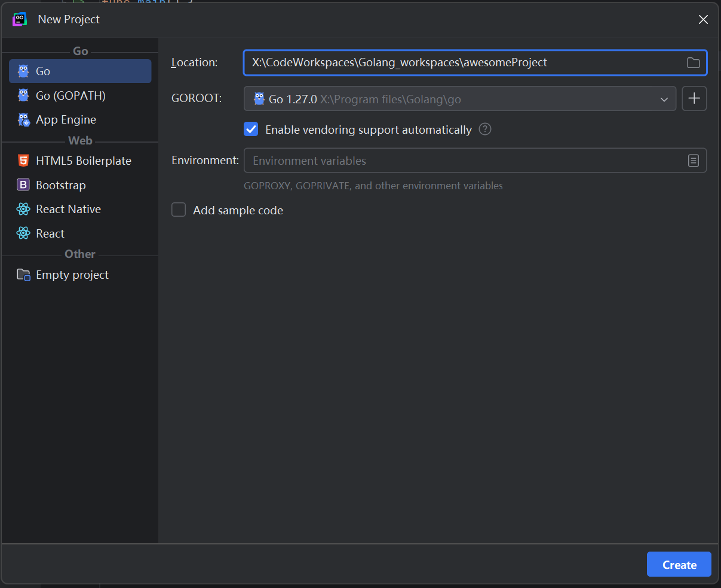This screenshot has height=588, width=721.
Task: Open the GOROOT version dropdown
Action: 460,99
